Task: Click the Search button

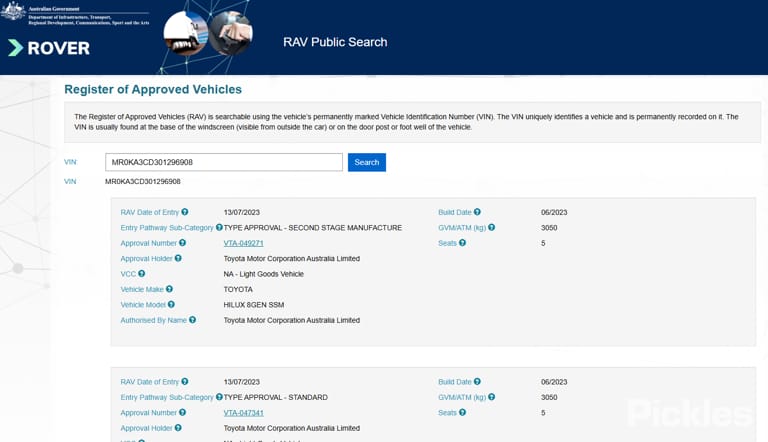Action: point(367,162)
